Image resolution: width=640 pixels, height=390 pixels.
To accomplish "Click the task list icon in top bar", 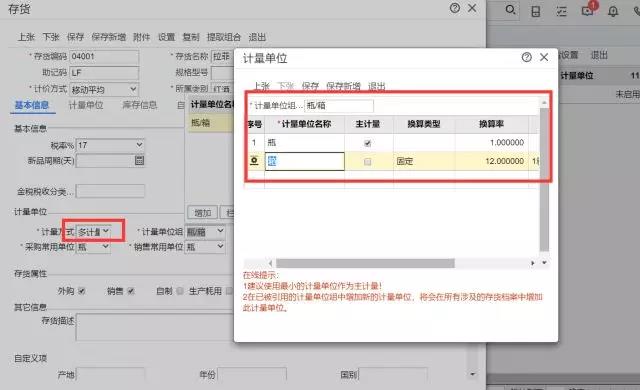I will pyautogui.click(x=562, y=11).
